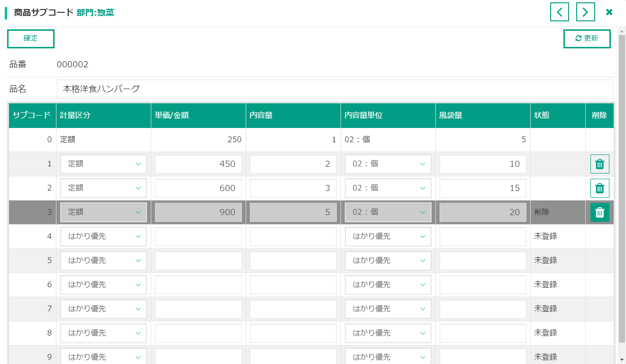Expand 計量区分 dropdown for subcode 4
Image resolution: width=626 pixels, height=364 pixels.
pos(103,236)
